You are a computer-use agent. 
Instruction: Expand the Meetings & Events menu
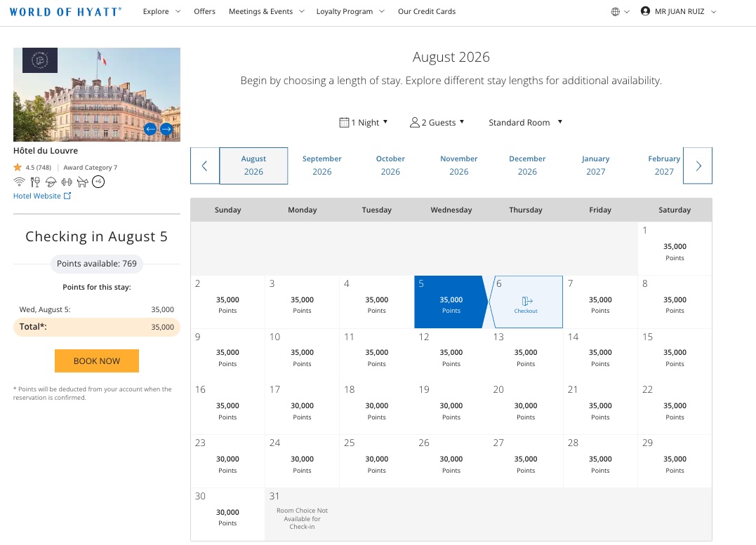[x=267, y=11]
